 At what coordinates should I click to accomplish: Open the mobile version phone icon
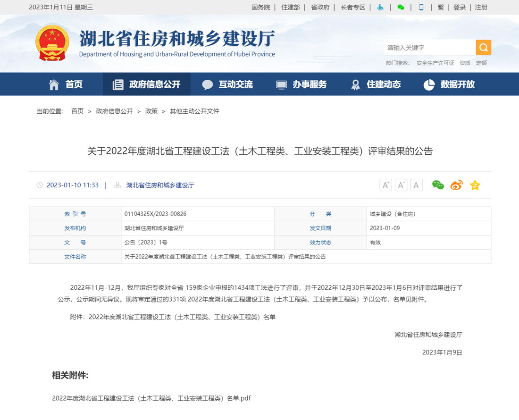click(421, 7)
